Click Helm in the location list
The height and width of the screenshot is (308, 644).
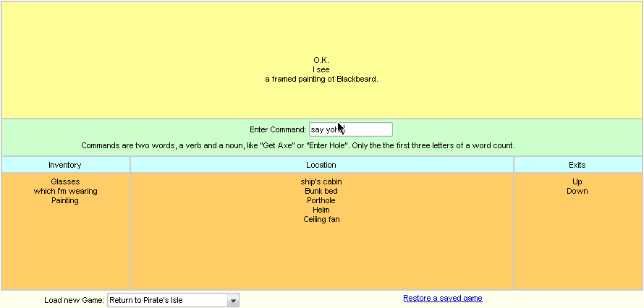pyautogui.click(x=321, y=210)
